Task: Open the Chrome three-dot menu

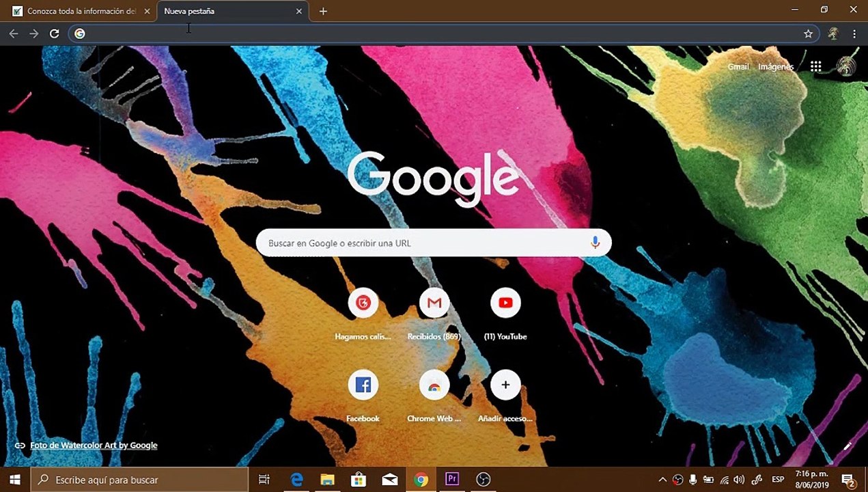Action: (854, 33)
